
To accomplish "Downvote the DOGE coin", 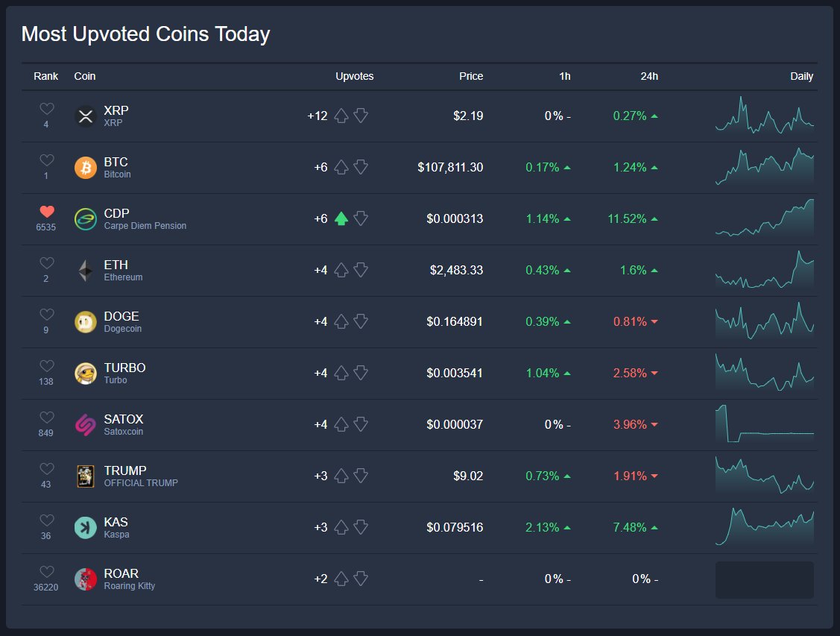I will (361, 321).
